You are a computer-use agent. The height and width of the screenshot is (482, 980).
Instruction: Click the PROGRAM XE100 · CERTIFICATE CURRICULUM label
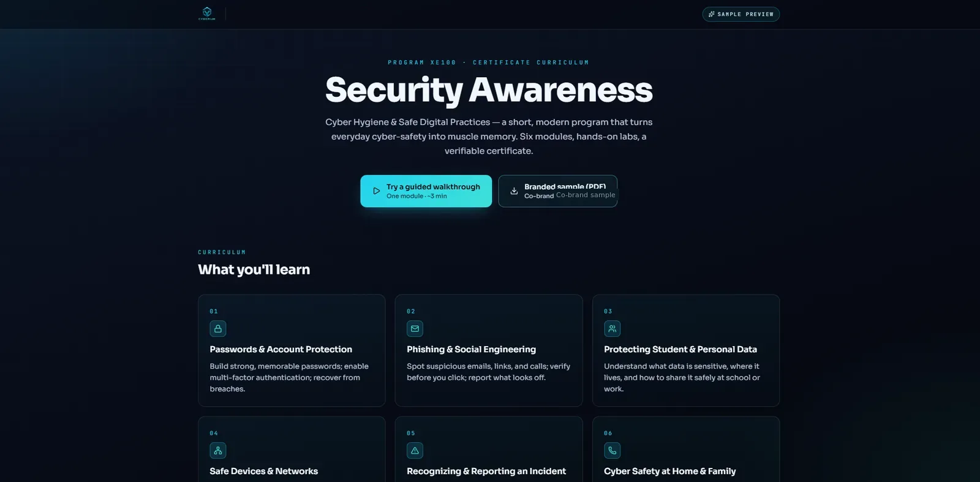(488, 62)
